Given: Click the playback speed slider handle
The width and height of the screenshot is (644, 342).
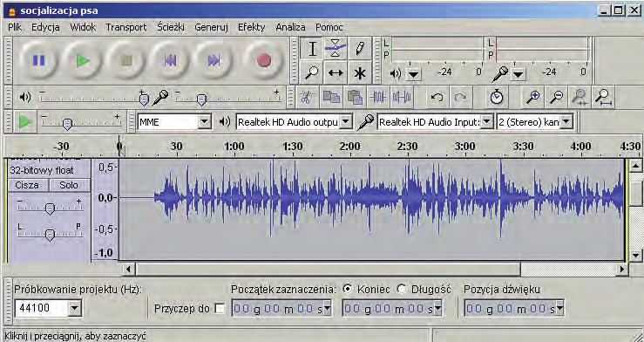Looking at the screenshot, I should pos(68,124).
